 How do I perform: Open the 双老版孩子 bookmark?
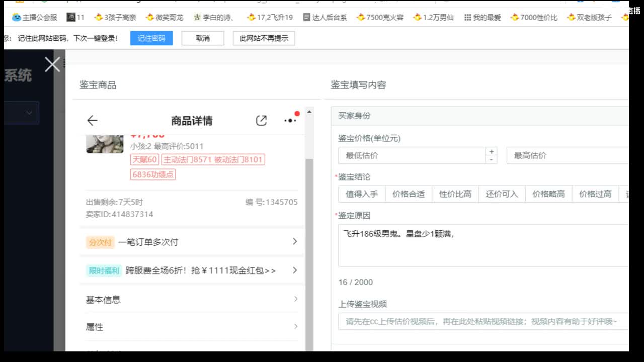[x=589, y=18]
